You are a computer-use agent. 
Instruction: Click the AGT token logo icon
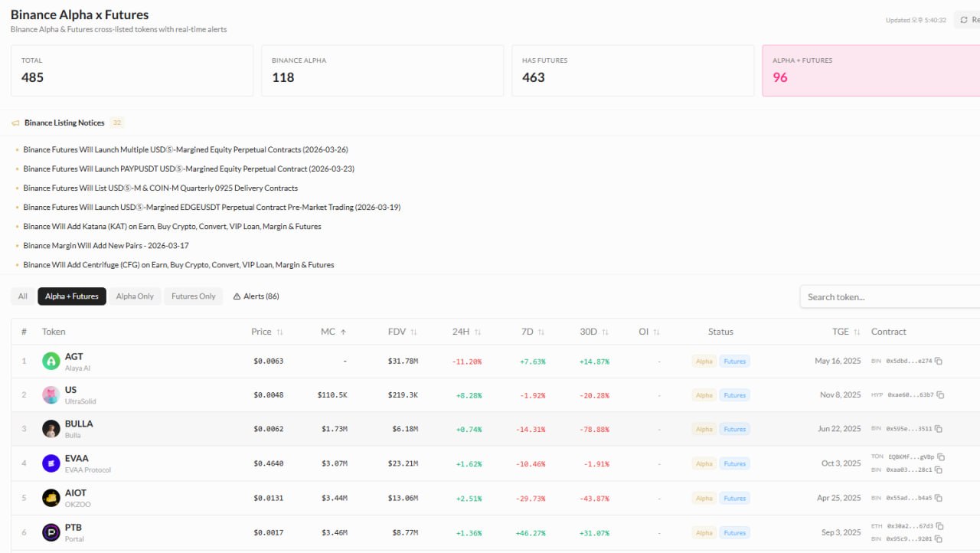(x=51, y=361)
